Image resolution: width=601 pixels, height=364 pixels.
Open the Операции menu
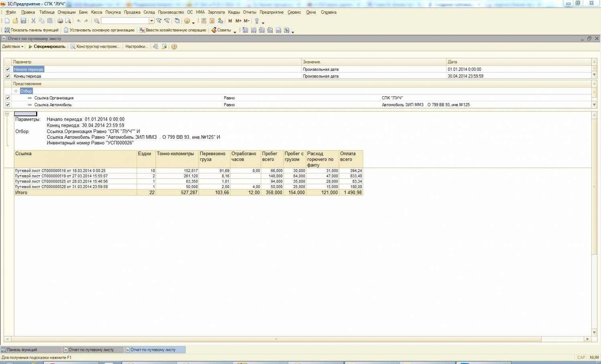(x=67, y=12)
